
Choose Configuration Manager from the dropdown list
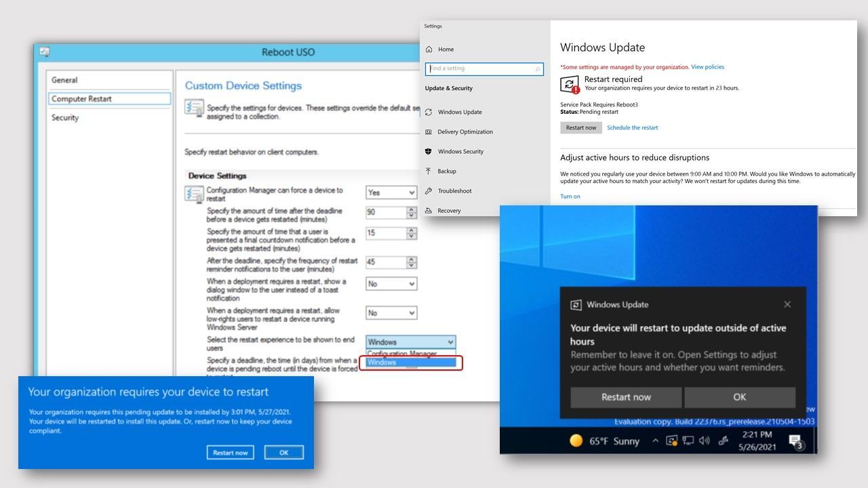coord(411,353)
